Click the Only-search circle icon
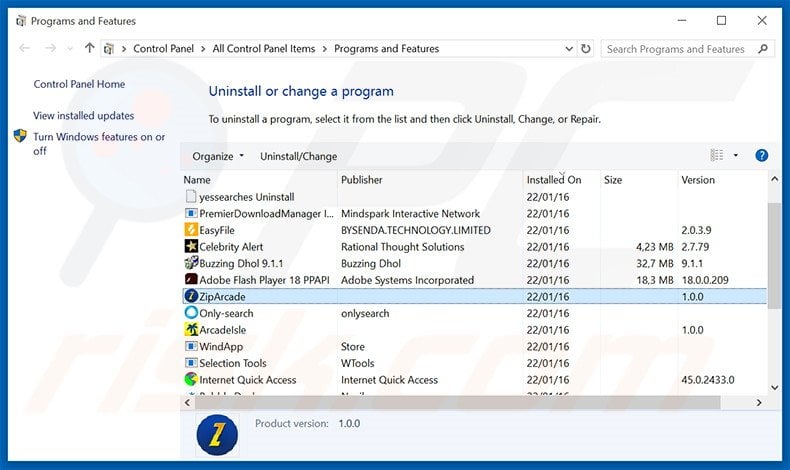Image resolution: width=790 pixels, height=470 pixels. click(x=191, y=313)
